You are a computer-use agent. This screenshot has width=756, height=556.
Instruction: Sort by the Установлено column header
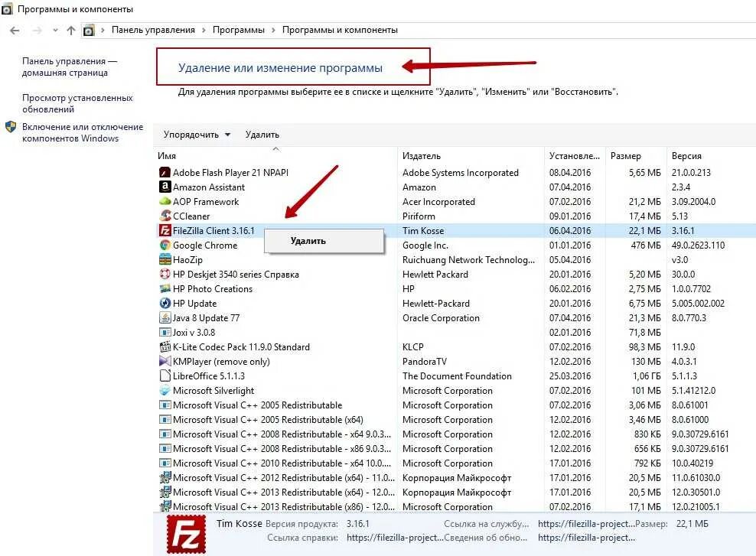[x=574, y=155]
